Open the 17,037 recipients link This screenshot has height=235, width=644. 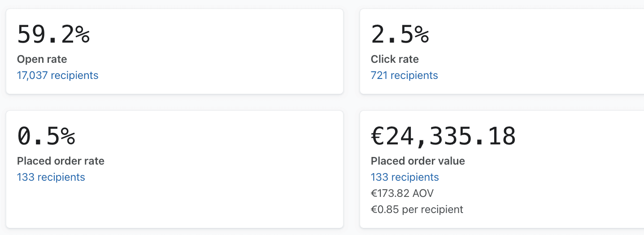(x=57, y=75)
